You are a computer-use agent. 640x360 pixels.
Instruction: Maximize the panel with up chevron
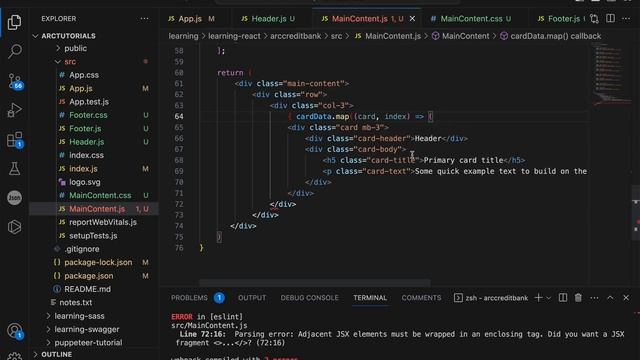click(610, 298)
